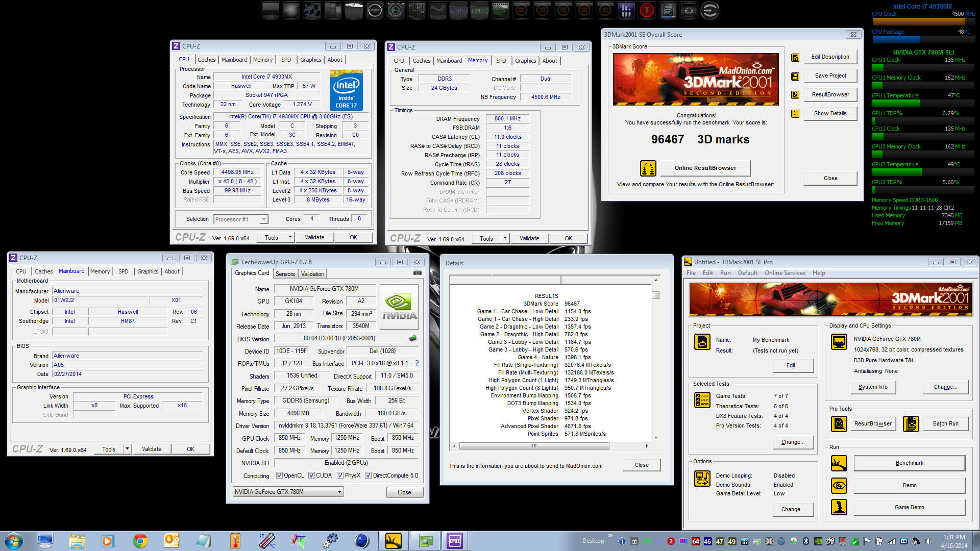Click the Demo eye icon in 3DMark Pro

[839, 485]
